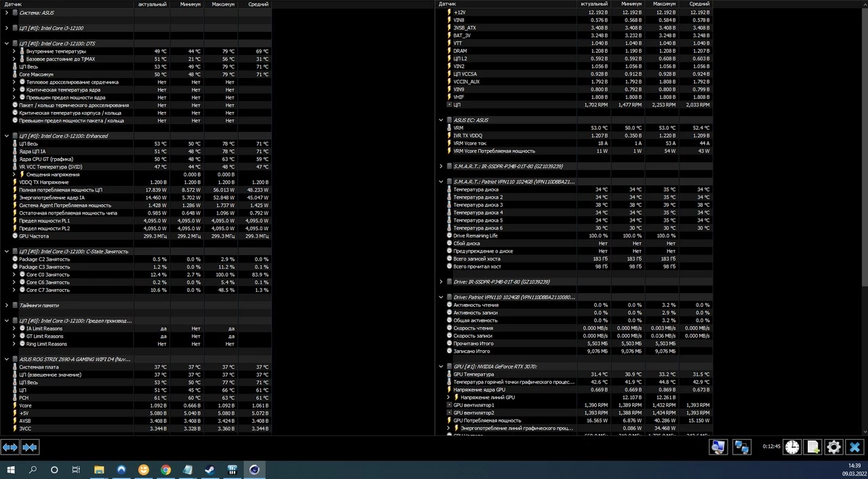Open sensor settings gear icon
This screenshot has height=479, width=868.
[833, 447]
